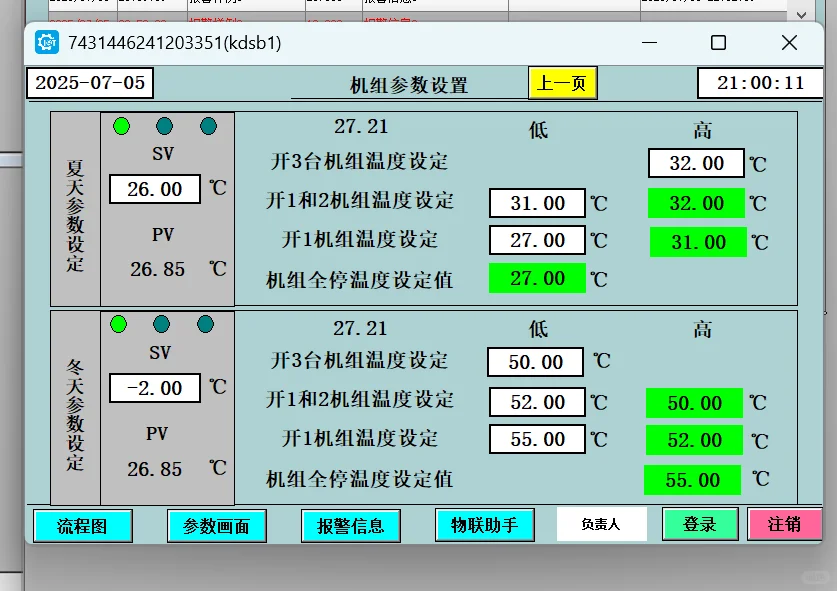Screen dimensions: 837x591
Task: Click the rightmost teal lamp in winter section
Action: pyautogui.click(x=206, y=322)
